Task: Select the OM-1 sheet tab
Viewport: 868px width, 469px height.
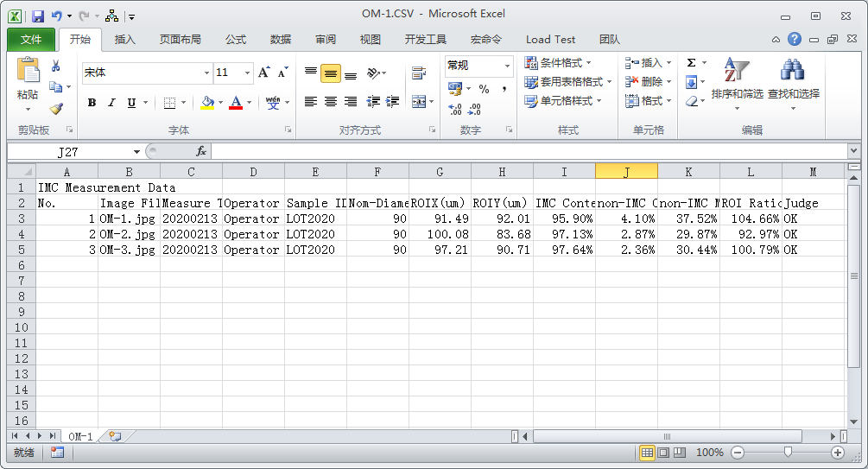Action: 80,436
